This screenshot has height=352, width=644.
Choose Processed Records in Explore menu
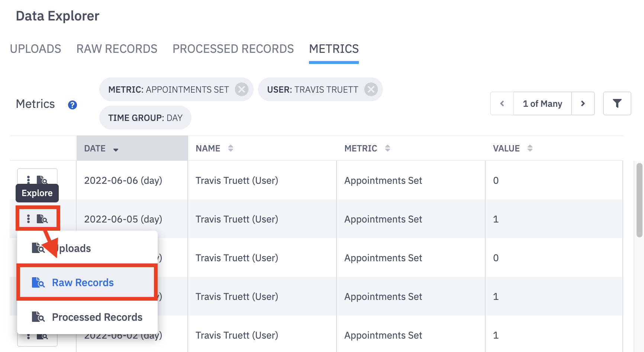coord(97,317)
